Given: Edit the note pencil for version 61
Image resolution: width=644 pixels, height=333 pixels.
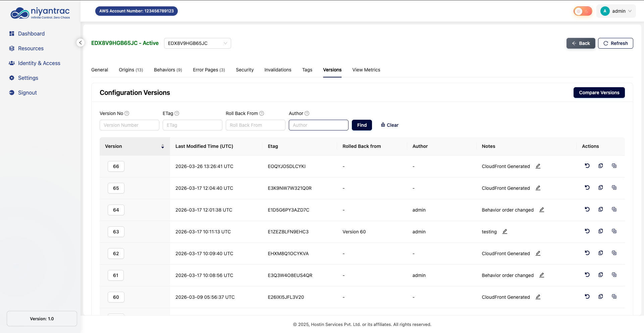Looking at the screenshot, I should click(541, 275).
